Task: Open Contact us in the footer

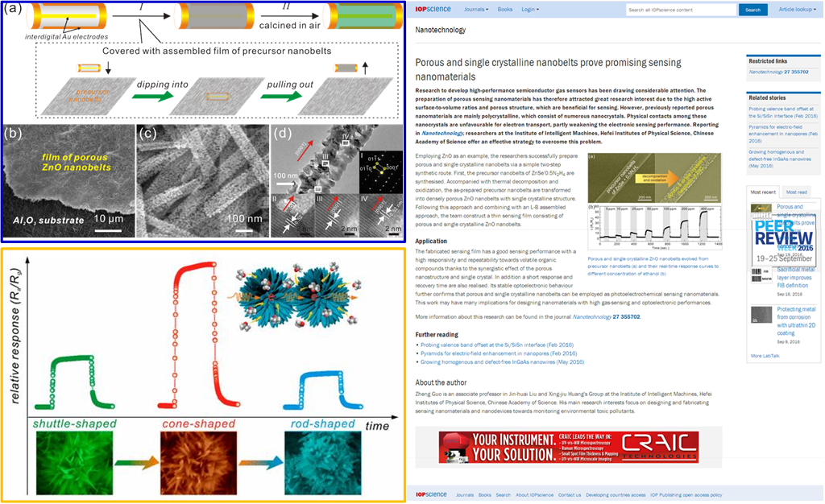Action: [569, 494]
